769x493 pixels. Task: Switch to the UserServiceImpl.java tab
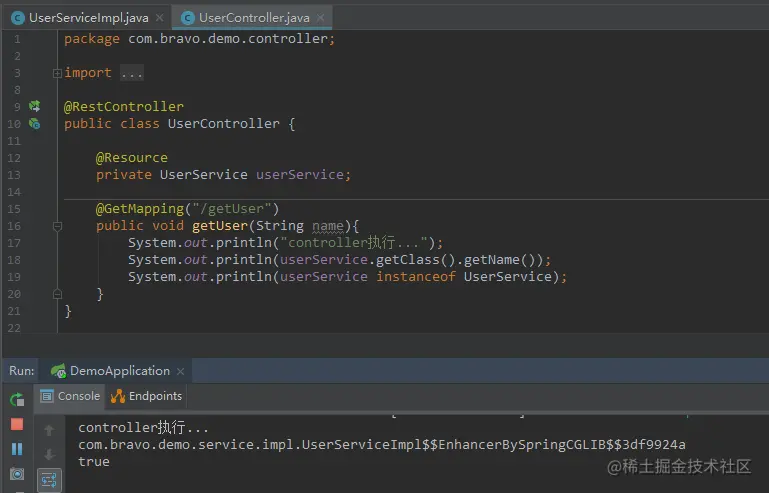[x=88, y=18]
